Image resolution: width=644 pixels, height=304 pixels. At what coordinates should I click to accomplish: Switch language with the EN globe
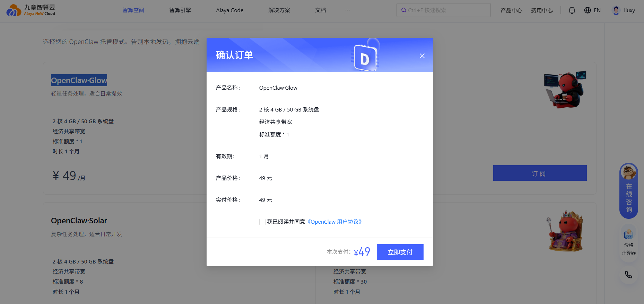click(x=592, y=10)
